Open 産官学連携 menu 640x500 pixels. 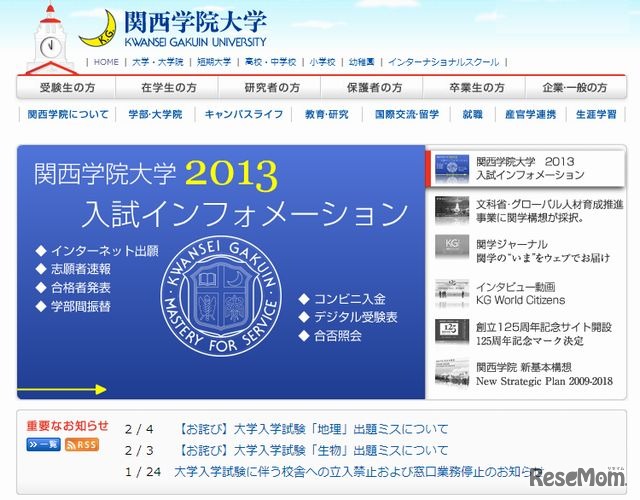click(530, 114)
